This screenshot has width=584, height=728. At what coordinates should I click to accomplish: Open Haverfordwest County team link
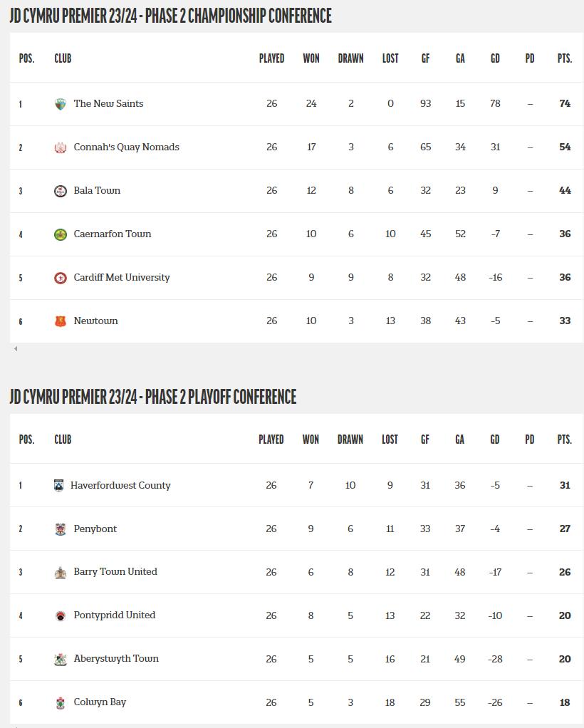120,486
